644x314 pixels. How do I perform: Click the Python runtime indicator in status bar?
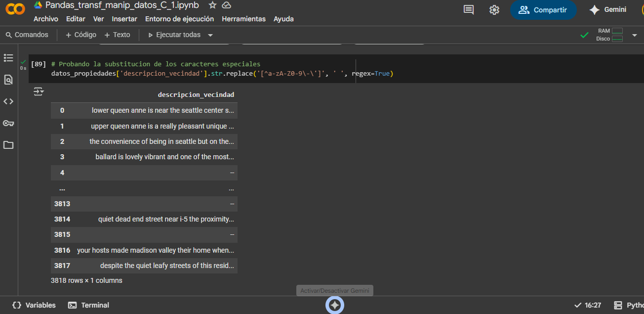click(x=628, y=305)
